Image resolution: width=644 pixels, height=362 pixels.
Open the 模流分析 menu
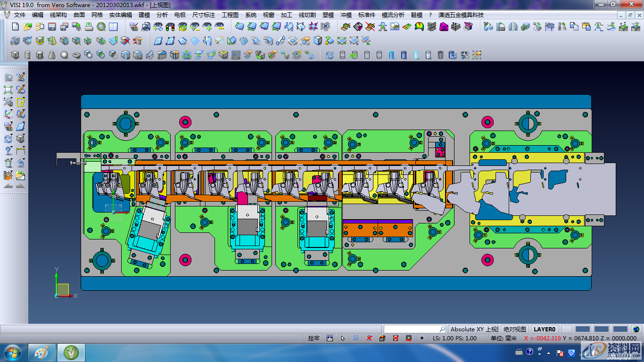[x=393, y=15]
